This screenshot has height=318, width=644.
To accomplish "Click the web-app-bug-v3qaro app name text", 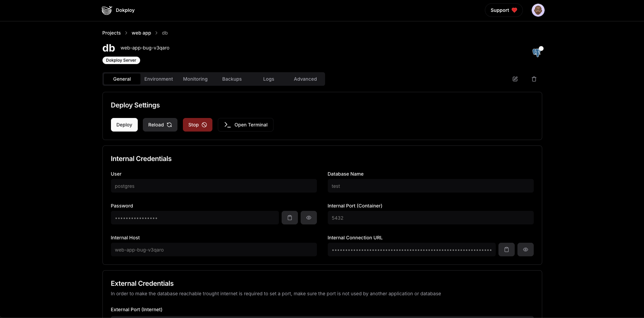I will (x=145, y=48).
